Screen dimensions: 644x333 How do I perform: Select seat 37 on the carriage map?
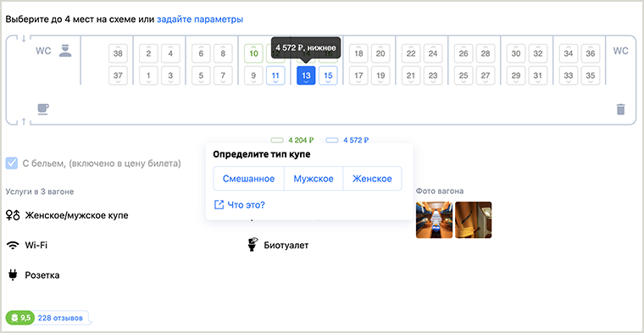[x=118, y=75]
